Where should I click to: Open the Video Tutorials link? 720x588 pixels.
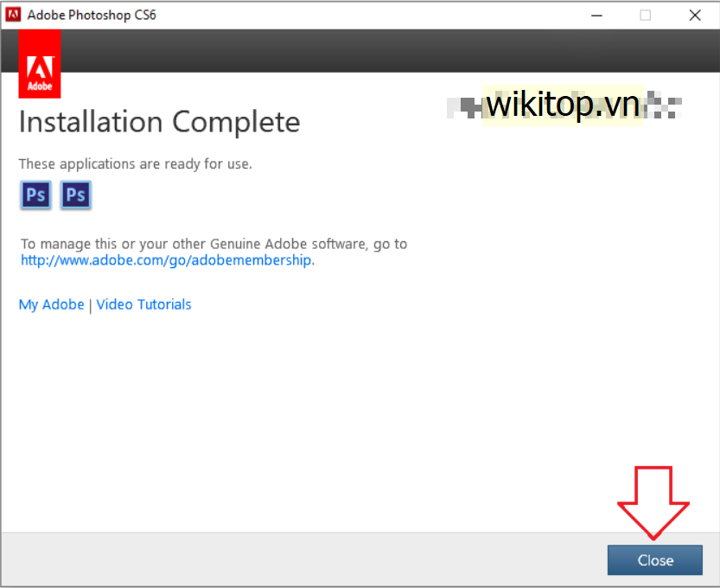point(143,304)
